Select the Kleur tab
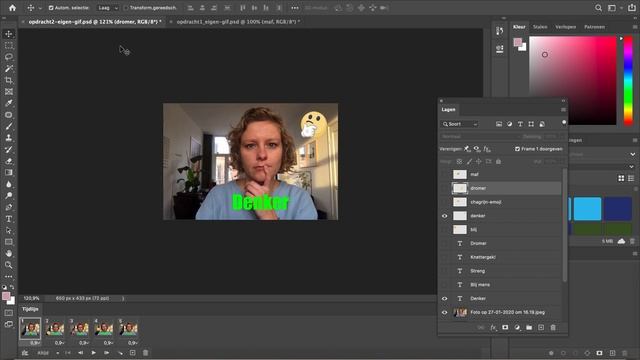The height and width of the screenshot is (360, 640). coord(519,27)
